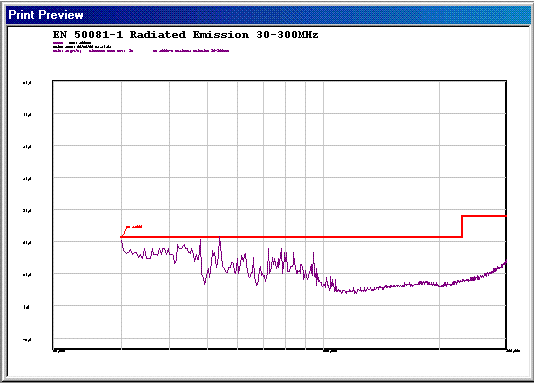Click the bottom y-axis scale label
Viewport: 535px width, 383px height.
(x=27, y=340)
